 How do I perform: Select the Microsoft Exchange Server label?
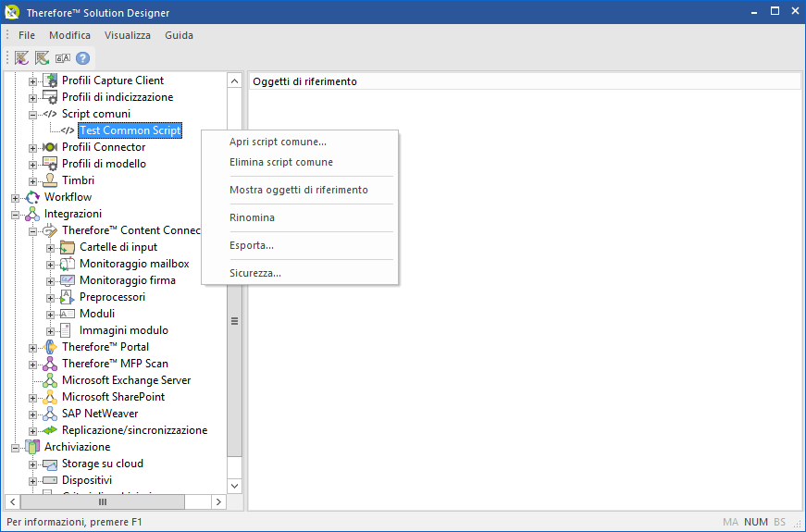127,380
